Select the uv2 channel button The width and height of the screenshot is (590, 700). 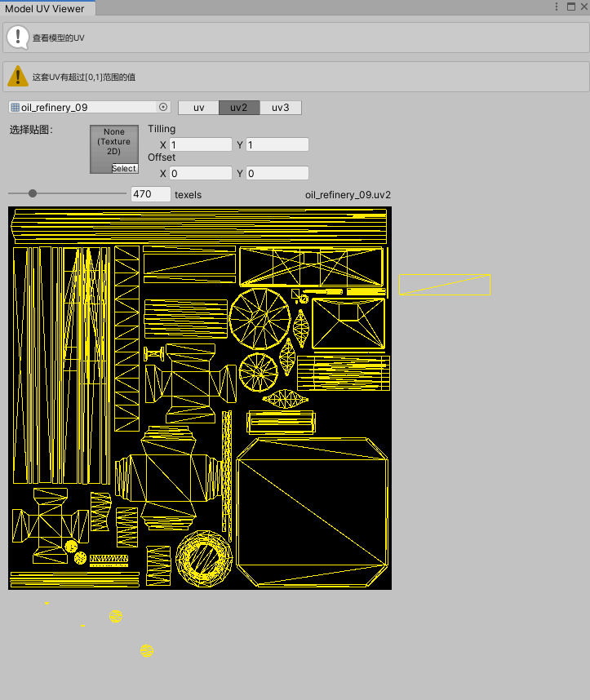pyautogui.click(x=239, y=108)
